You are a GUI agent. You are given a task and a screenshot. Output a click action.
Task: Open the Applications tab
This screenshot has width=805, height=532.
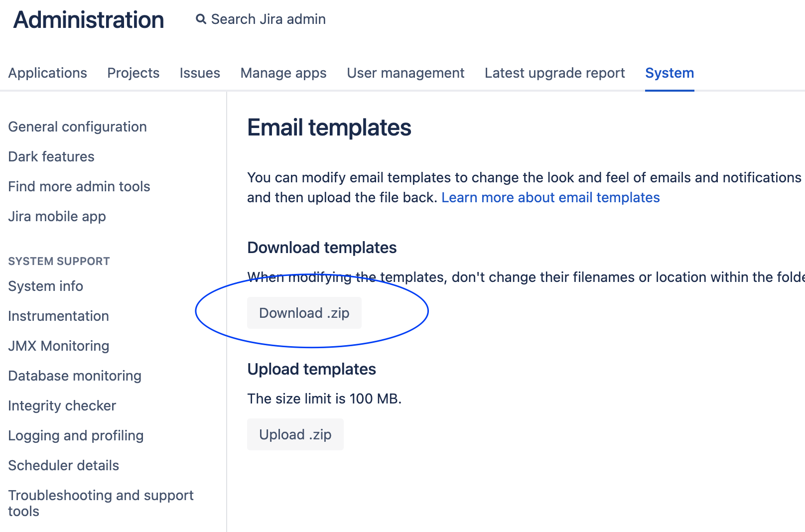48,73
